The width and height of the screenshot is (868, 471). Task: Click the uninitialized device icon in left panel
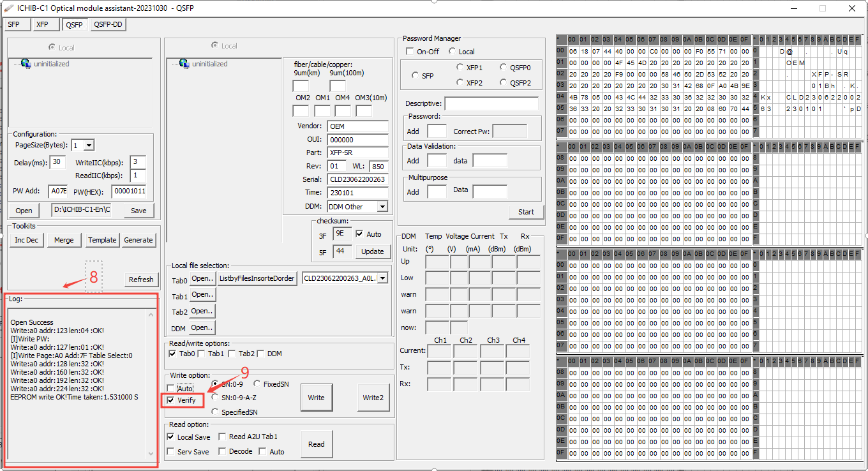[x=26, y=64]
